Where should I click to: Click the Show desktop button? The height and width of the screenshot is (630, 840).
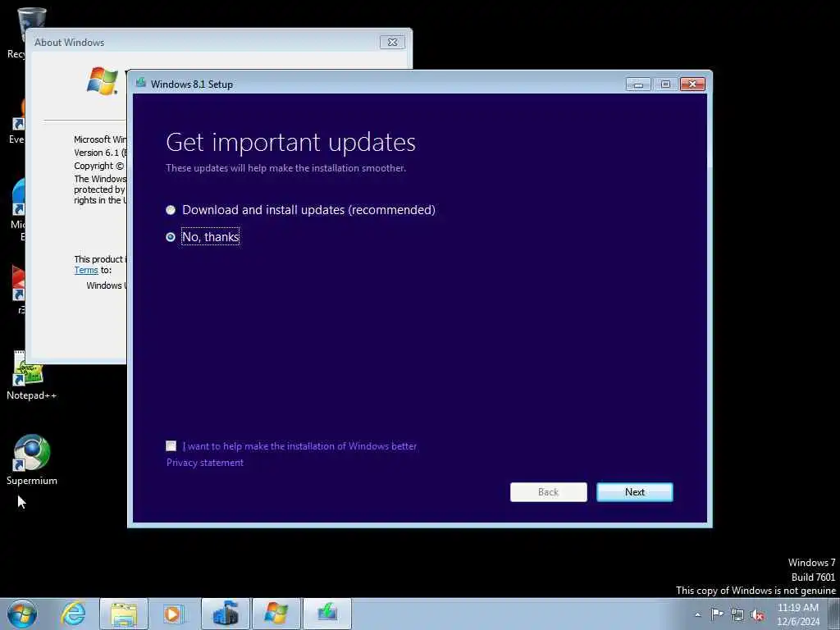[834, 614]
